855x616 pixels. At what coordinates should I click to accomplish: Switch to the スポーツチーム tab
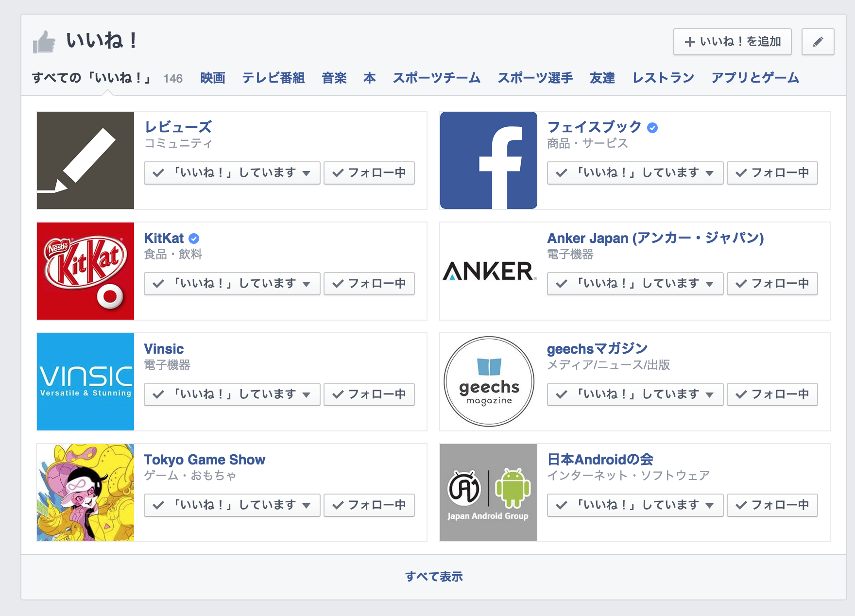coord(437,78)
